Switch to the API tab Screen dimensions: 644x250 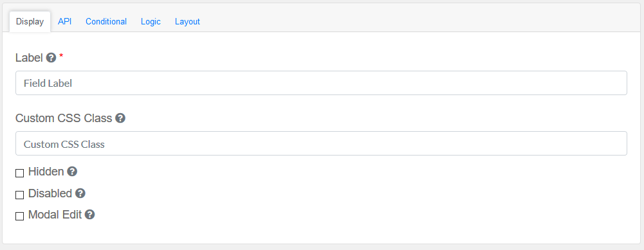click(64, 22)
